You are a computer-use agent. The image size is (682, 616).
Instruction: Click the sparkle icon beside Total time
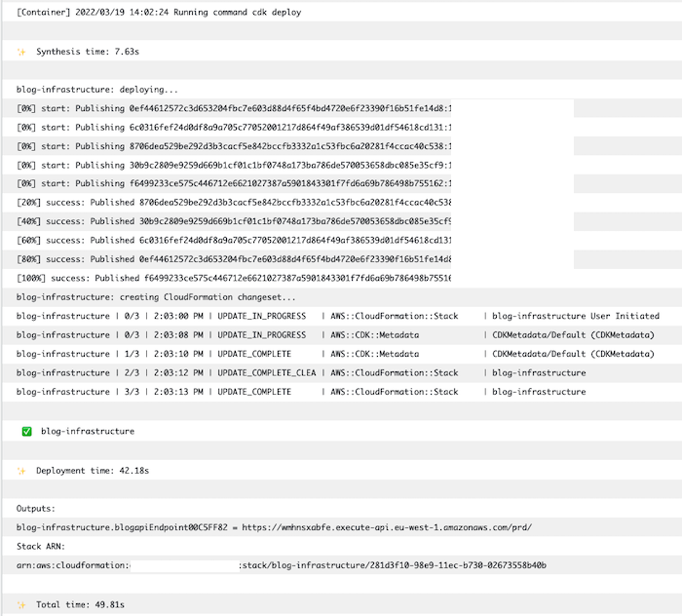21,605
